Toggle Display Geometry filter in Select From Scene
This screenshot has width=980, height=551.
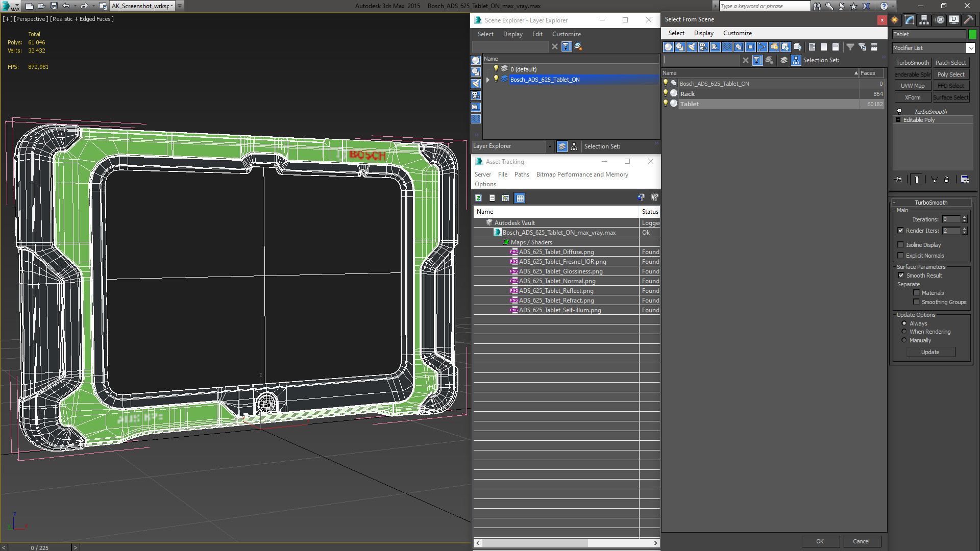click(x=668, y=47)
